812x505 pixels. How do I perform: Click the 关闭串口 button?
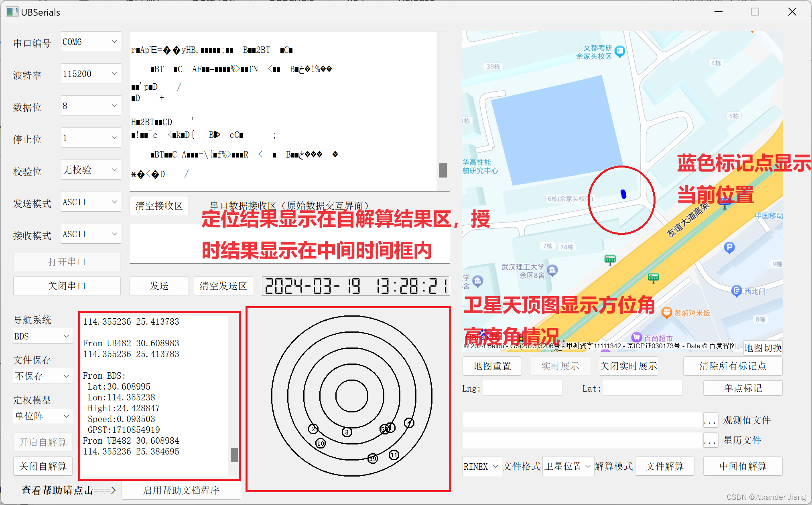(x=67, y=286)
